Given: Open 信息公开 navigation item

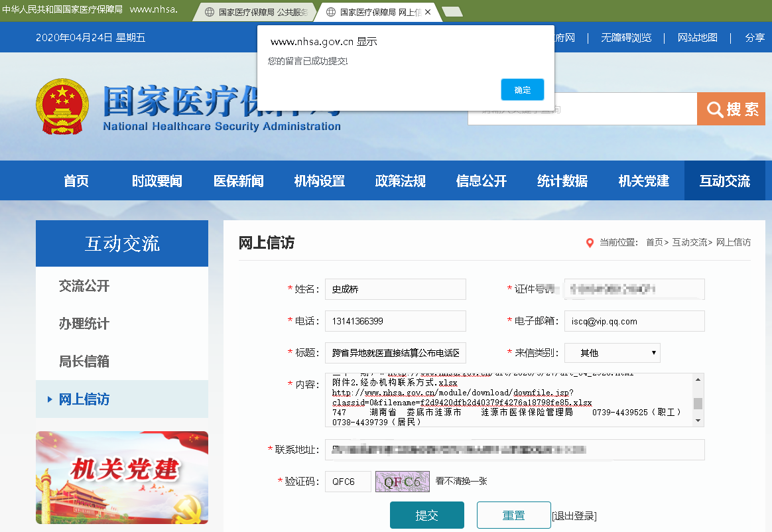Looking at the screenshot, I should pyautogui.click(x=482, y=181).
